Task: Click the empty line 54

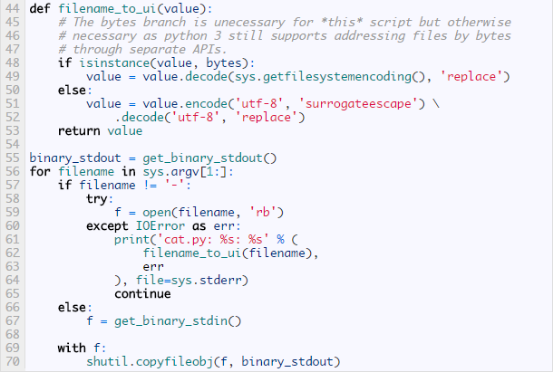Action: click(283, 144)
